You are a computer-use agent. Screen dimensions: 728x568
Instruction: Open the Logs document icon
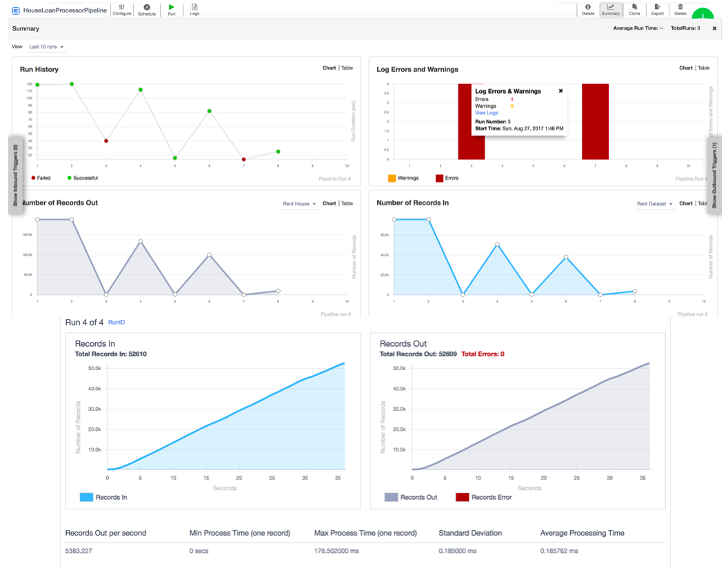(x=194, y=9)
